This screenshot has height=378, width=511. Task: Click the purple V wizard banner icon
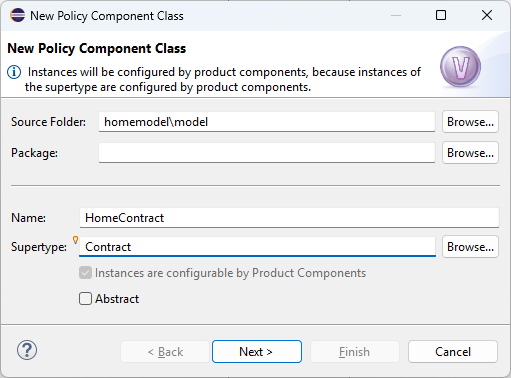pos(461,67)
